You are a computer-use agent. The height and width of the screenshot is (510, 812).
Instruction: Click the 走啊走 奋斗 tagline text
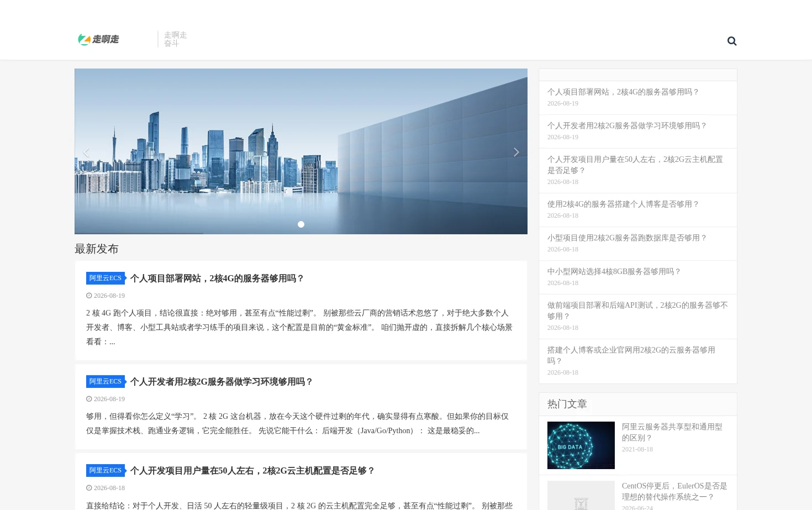pos(175,39)
